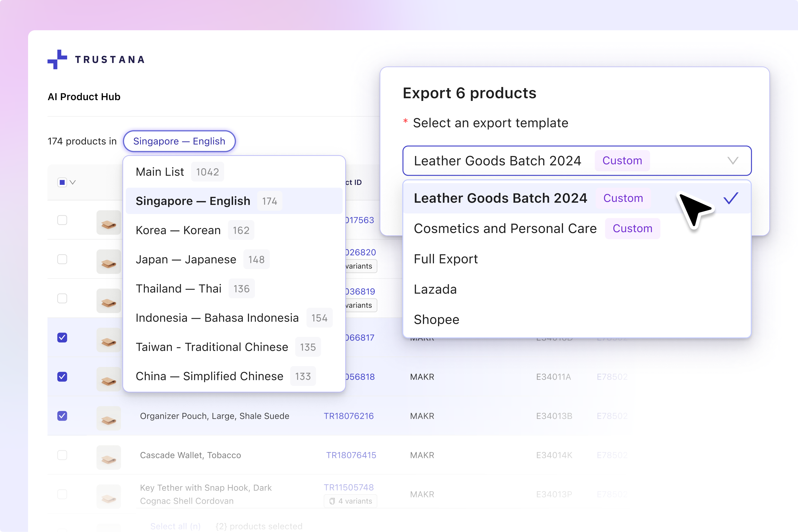Open the header checkbox dropdown arrow
Viewport: 798px width, 532px height.
point(72,182)
